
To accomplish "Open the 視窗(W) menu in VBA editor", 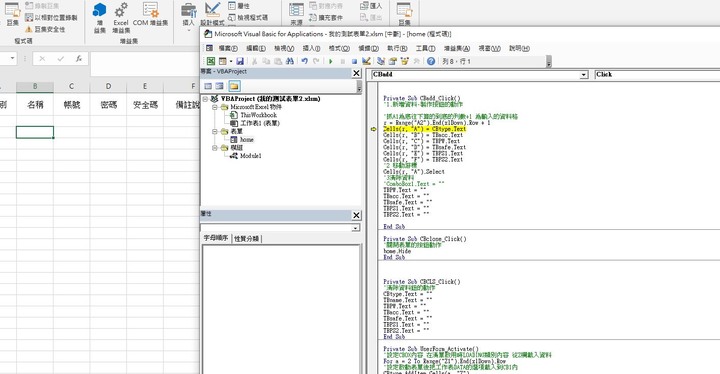I will click(x=489, y=48).
